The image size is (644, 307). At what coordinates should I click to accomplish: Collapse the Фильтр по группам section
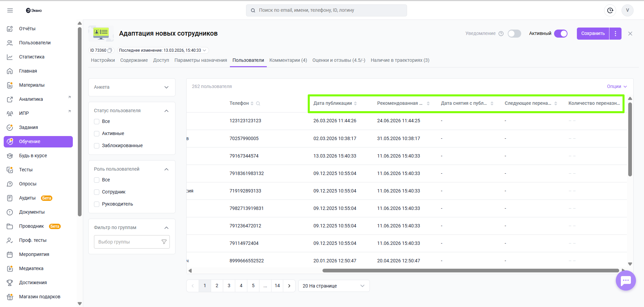tap(166, 228)
